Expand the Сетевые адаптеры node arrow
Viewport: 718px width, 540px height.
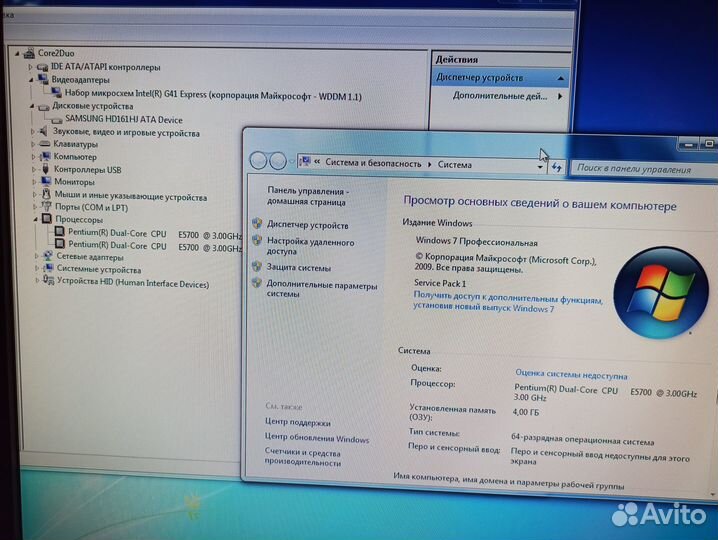point(36,256)
